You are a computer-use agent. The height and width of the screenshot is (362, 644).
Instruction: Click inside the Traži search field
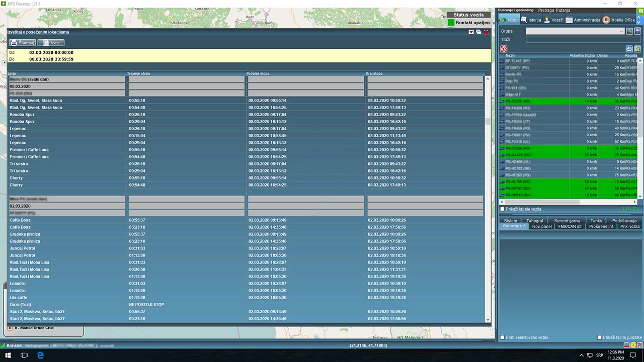pyautogui.click(x=583, y=39)
